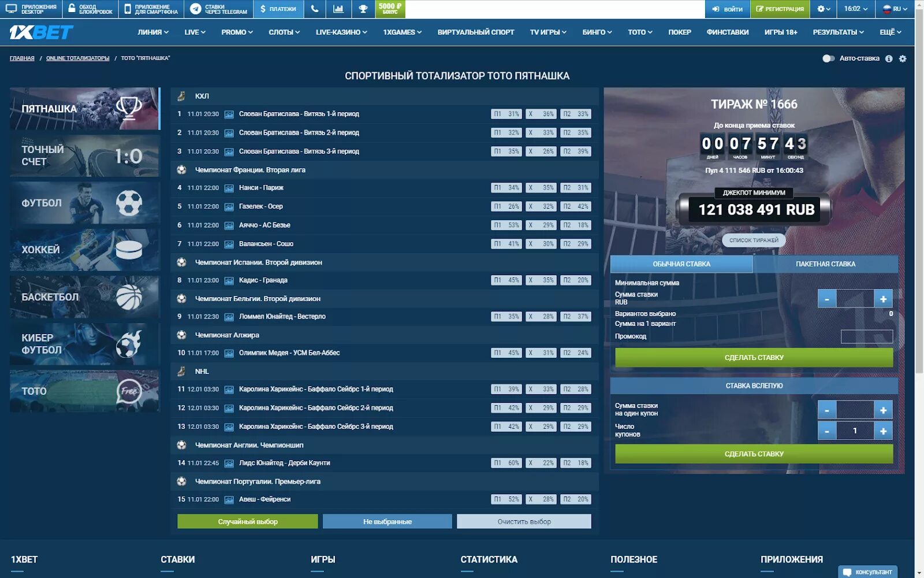Open the ВИРТУАЛЬНЫЙ СПОРТ menu item
This screenshot has width=924, height=578.
coord(476,32)
